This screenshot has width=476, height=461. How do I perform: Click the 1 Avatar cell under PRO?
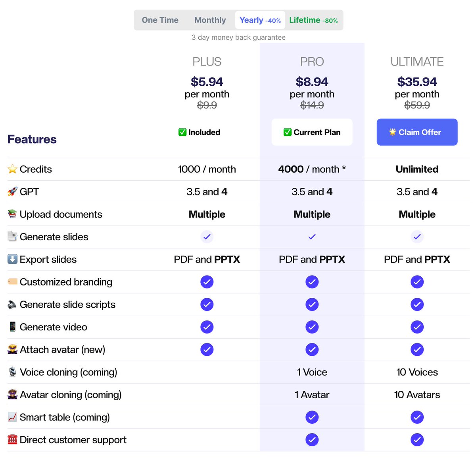(312, 395)
